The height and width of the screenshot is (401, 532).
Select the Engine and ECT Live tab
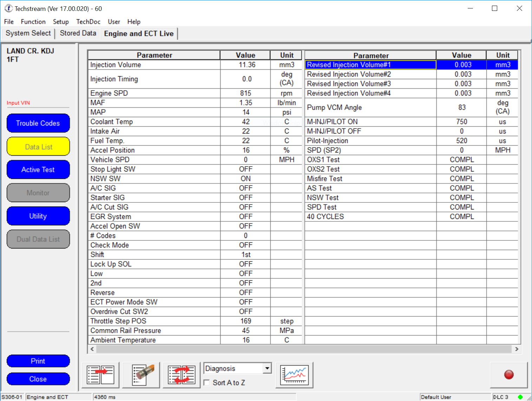[x=139, y=34]
